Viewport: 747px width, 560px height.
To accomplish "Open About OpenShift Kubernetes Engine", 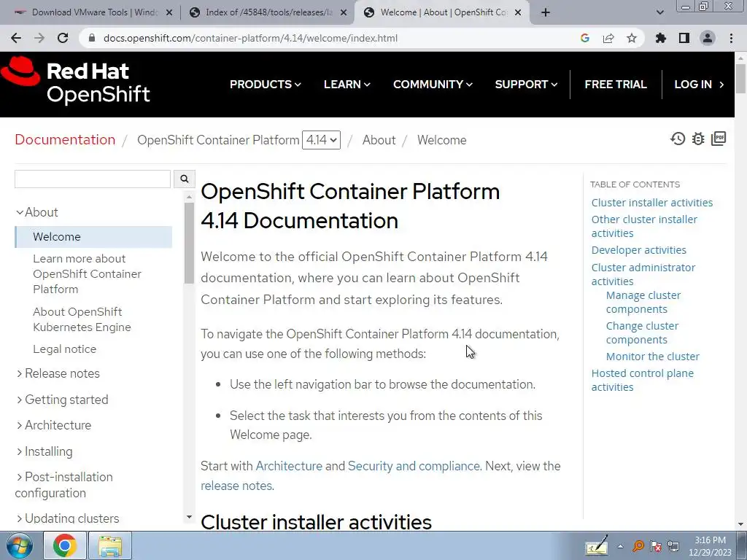I will point(82,319).
